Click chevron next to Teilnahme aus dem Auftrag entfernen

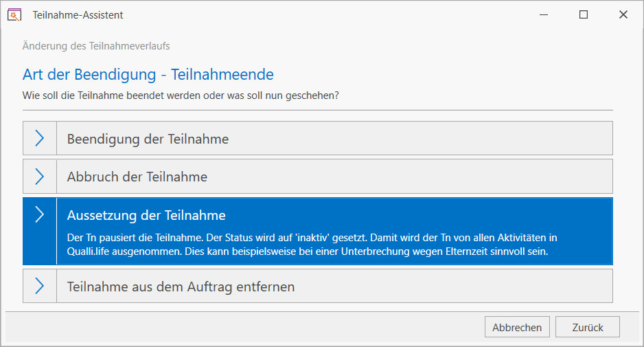39,286
